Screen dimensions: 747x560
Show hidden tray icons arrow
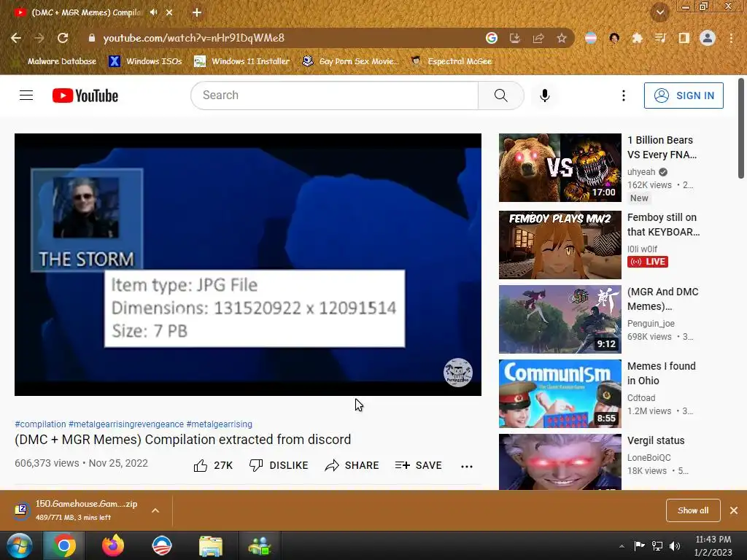pos(622,546)
